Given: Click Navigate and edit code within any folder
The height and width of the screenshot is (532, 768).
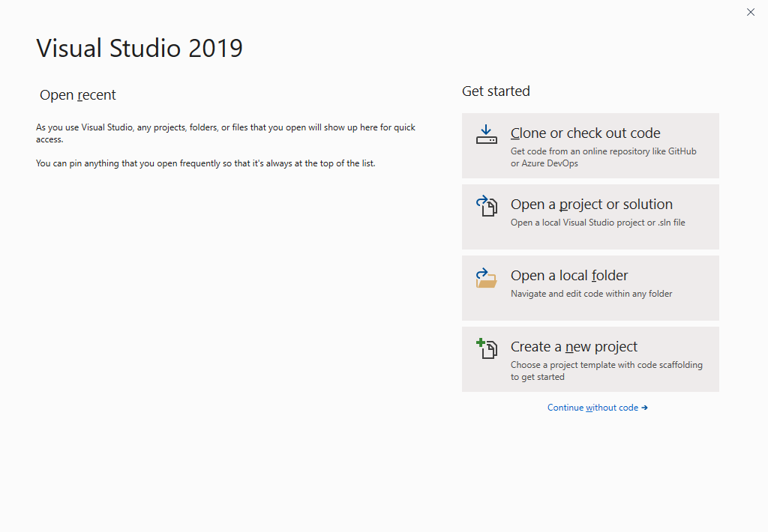Looking at the screenshot, I should point(591,294).
